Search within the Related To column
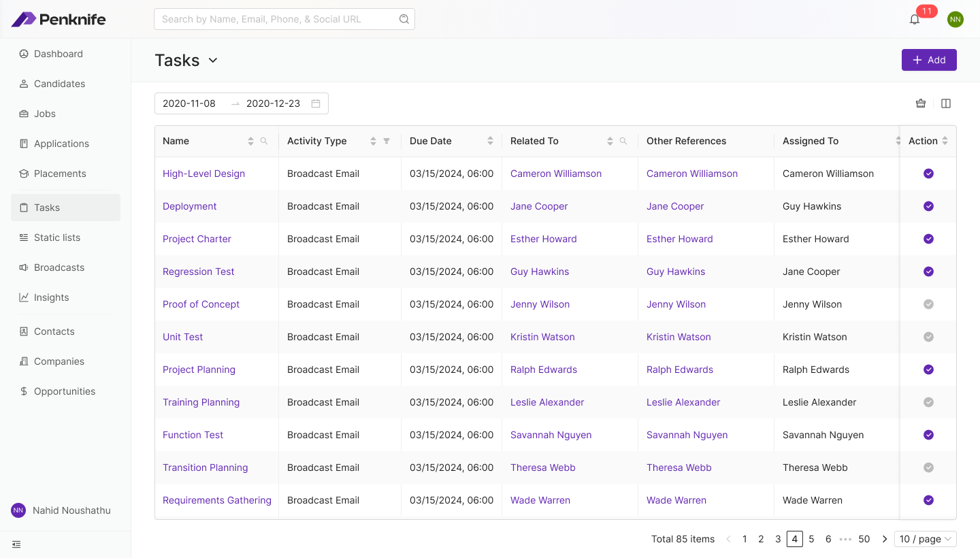980x558 pixels. click(623, 141)
